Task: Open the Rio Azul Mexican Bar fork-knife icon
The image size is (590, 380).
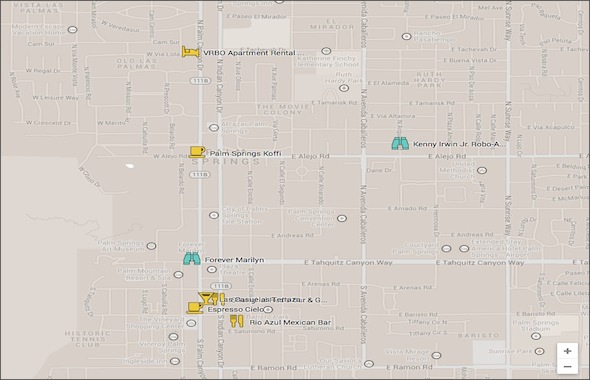Action: [x=237, y=321]
